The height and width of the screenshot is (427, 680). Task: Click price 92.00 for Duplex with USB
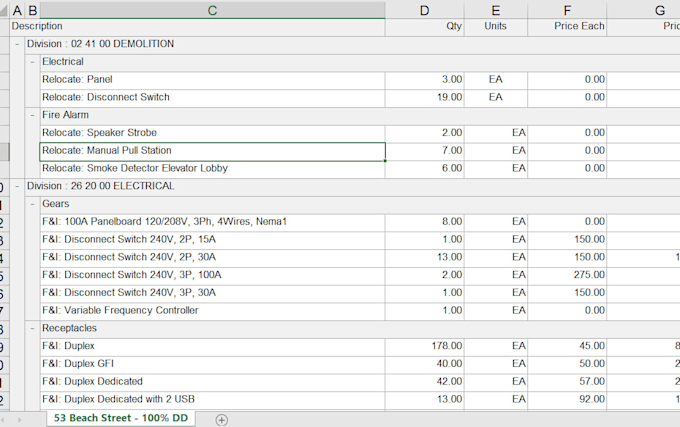(x=567, y=399)
